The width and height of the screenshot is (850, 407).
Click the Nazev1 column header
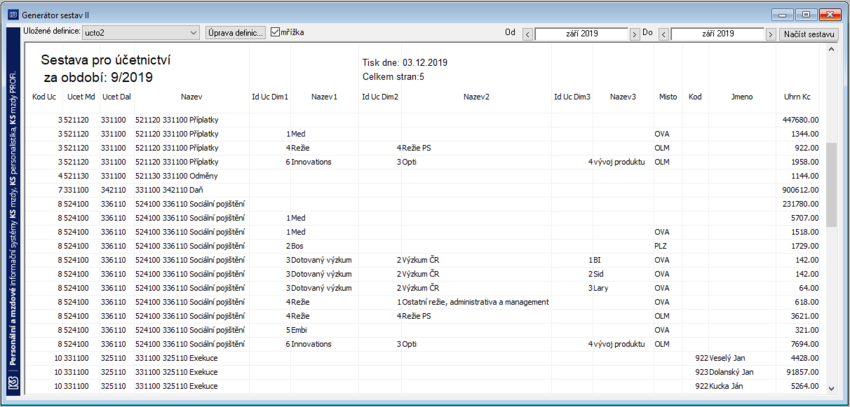[x=324, y=97]
